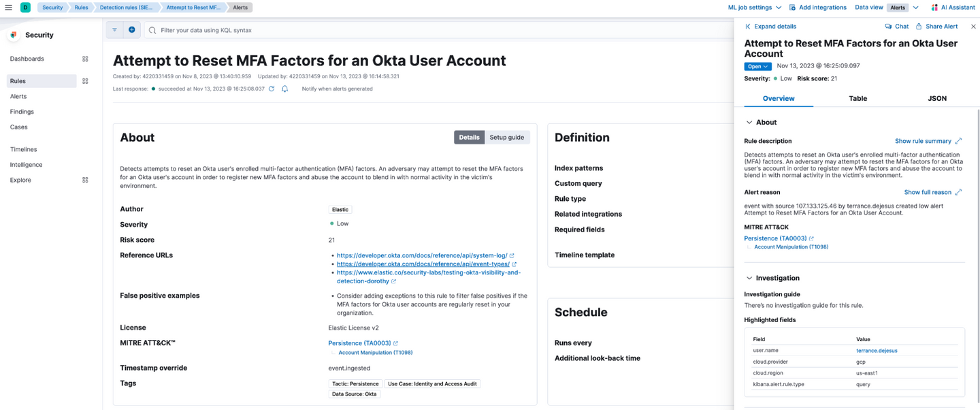980x410 pixels.
Task: Click the add filter plus icon
Action: 132,30
